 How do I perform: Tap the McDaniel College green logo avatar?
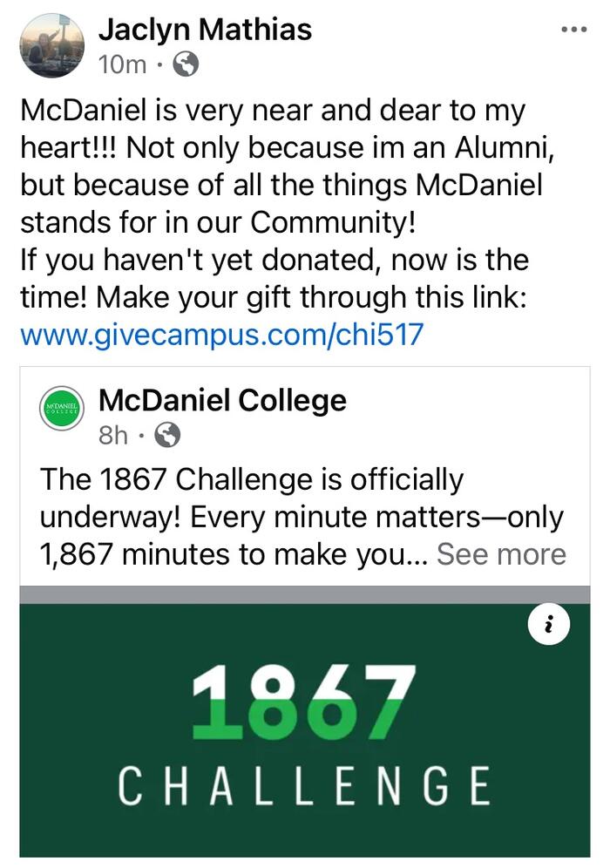[62, 409]
